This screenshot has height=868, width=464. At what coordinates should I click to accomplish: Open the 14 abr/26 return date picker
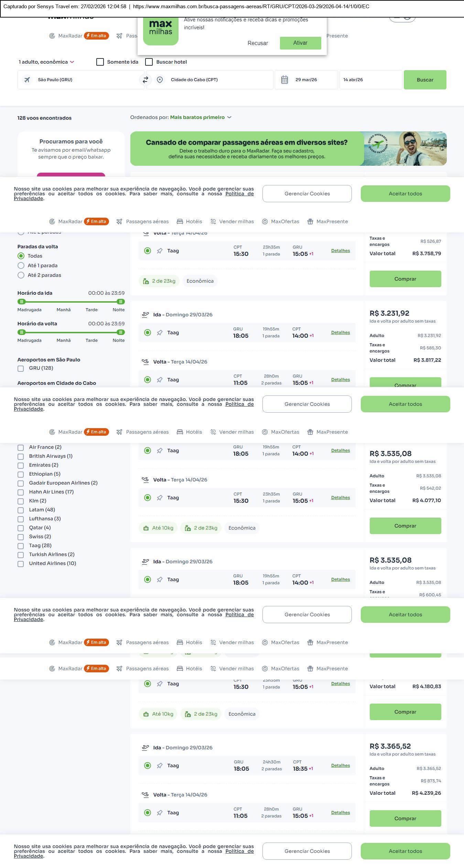(x=370, y=80)
